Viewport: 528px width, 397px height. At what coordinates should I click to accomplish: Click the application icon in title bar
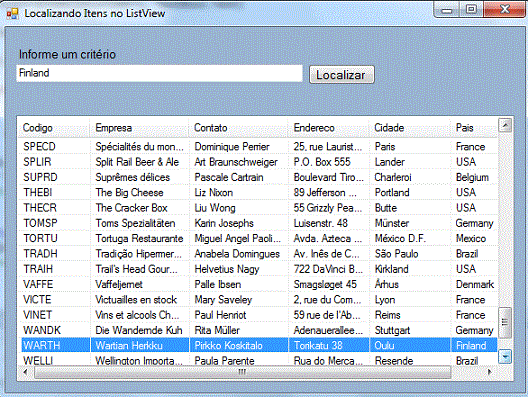[x=12, y=13]
